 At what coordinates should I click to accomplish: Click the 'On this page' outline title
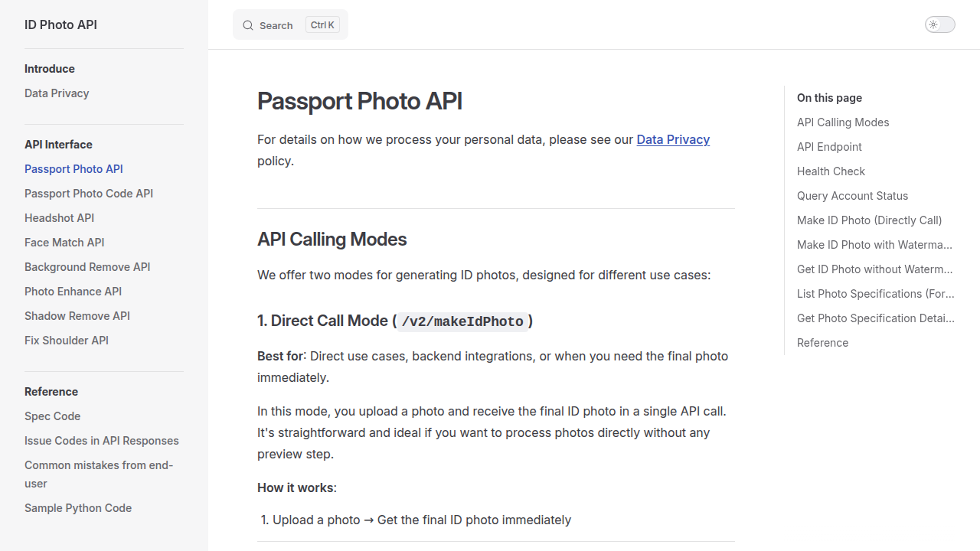829,98
